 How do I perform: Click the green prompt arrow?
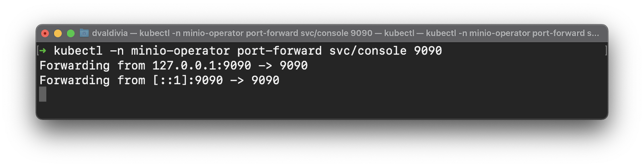click(43, 51)
